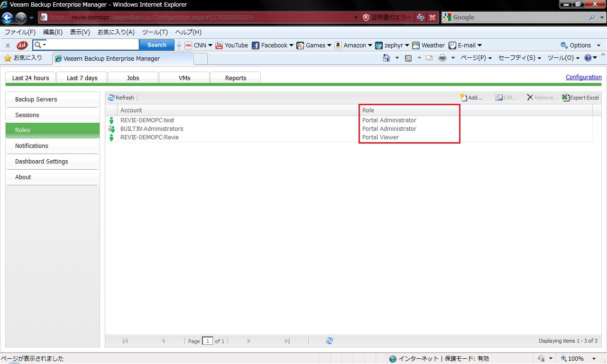
Task: Click the certificate error shield indicator
Action: (x=387, y=18)
